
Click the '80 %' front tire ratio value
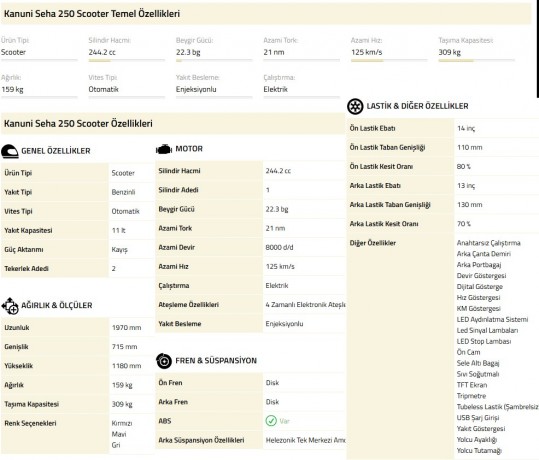(464, 167)
